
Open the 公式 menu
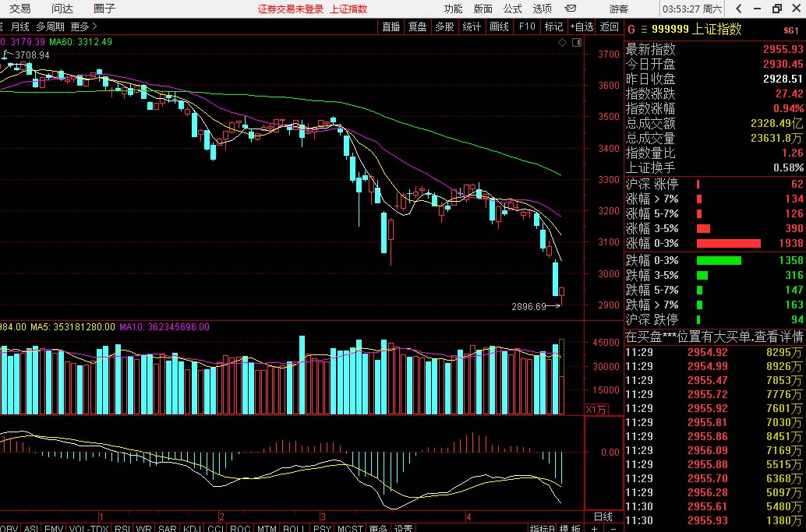coord(512,9)
